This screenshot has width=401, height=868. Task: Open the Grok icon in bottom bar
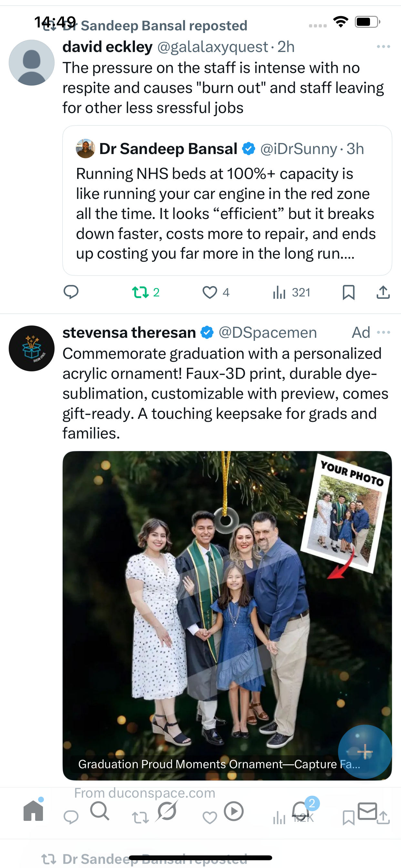pos(167,811)
